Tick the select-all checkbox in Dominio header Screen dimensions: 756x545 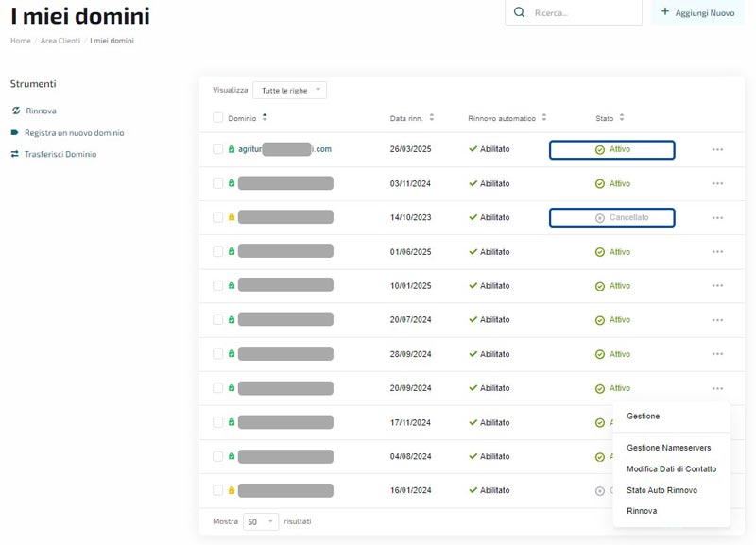[218, 118]
